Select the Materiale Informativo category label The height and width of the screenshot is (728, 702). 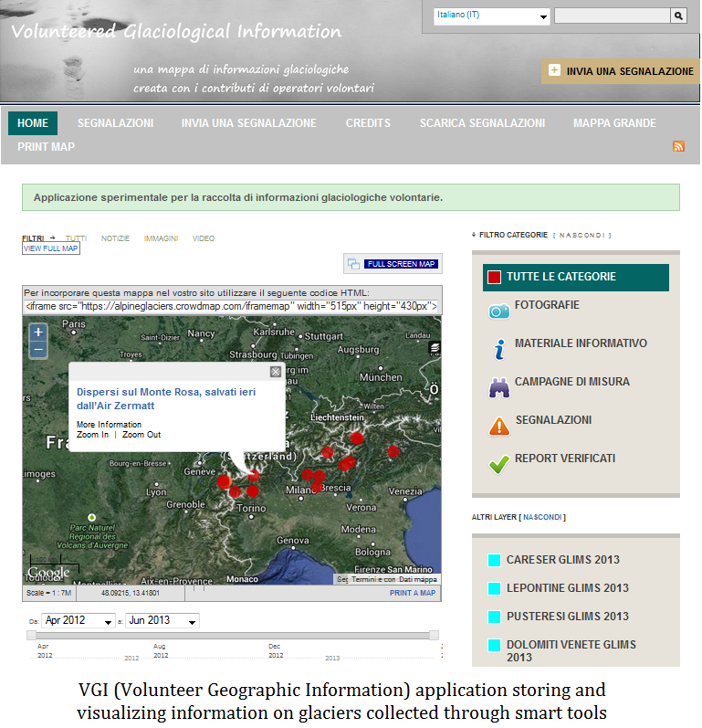coord(581,343)
